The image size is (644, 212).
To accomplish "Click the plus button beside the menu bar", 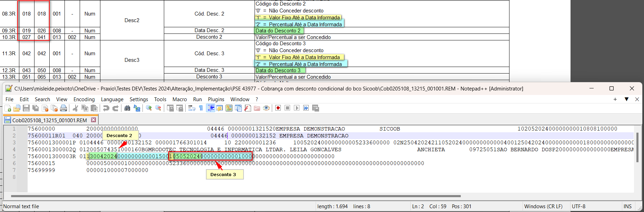I will pyautogui.click(x=615, y=99).
